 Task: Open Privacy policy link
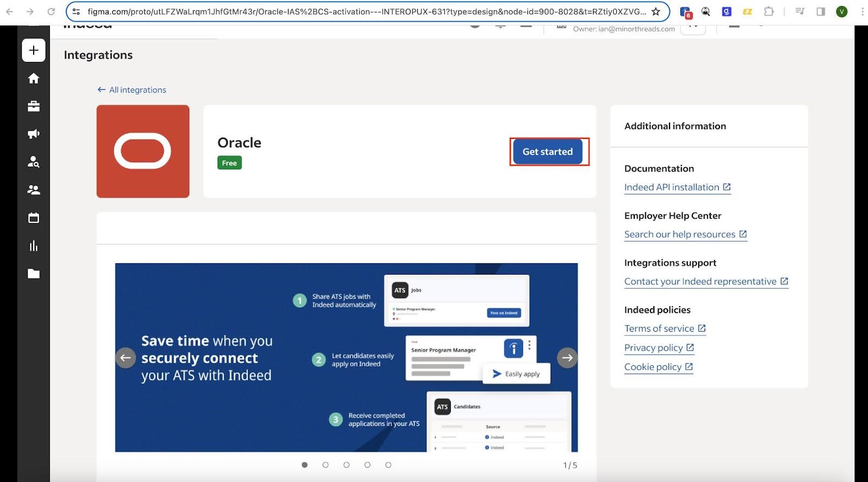(x=659, y=347)
